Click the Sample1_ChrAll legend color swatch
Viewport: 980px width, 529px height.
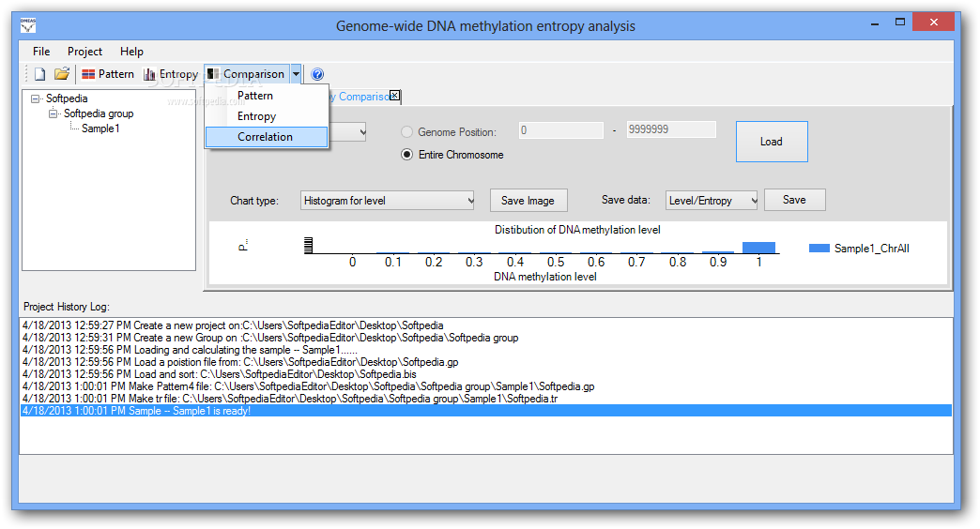point(819,249)
